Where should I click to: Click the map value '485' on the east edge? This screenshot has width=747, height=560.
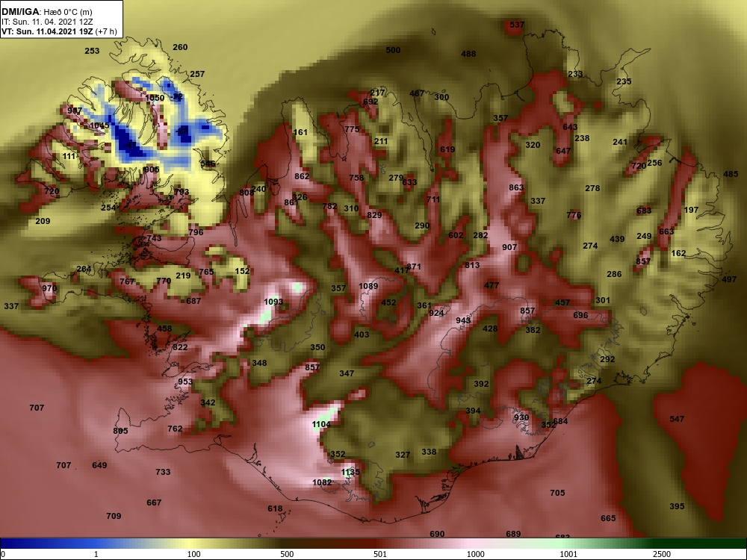click(x=731, y=174)
